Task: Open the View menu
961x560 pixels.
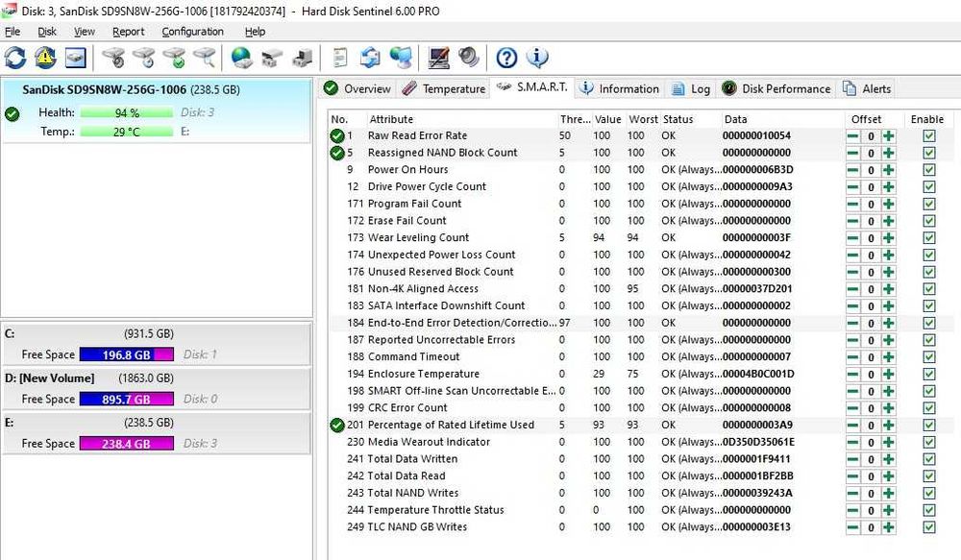Action: click(84, 32)
